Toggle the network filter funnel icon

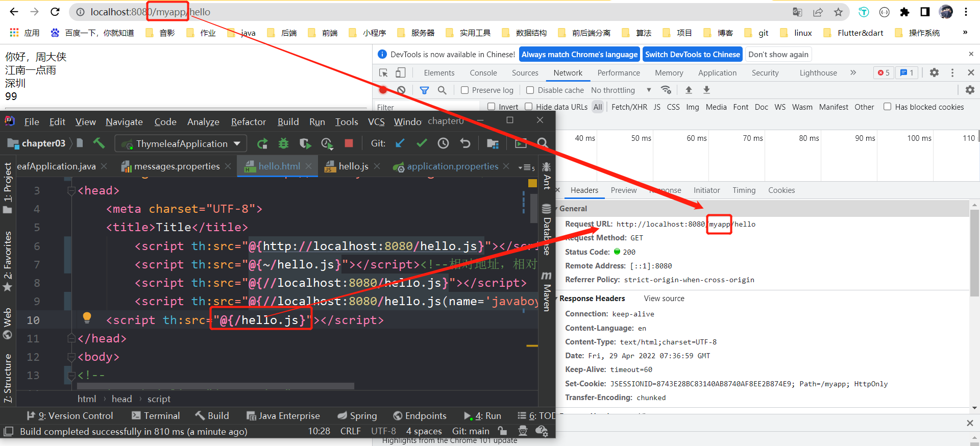pos(424,90)
